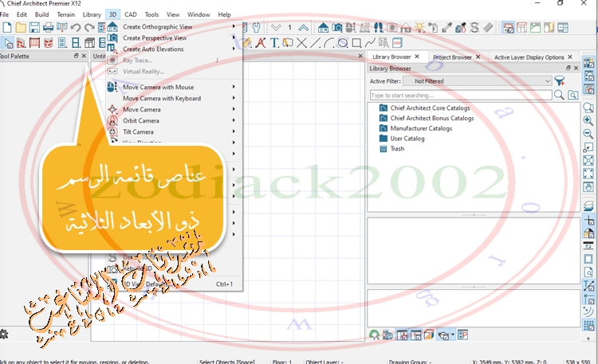The height and width of the screenshot is (364, 598).
Task: Close the Library Browser tab
Action: click(417, 57)
